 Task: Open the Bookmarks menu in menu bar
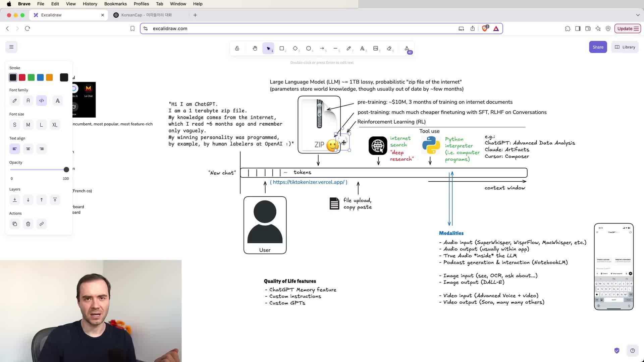115,4
